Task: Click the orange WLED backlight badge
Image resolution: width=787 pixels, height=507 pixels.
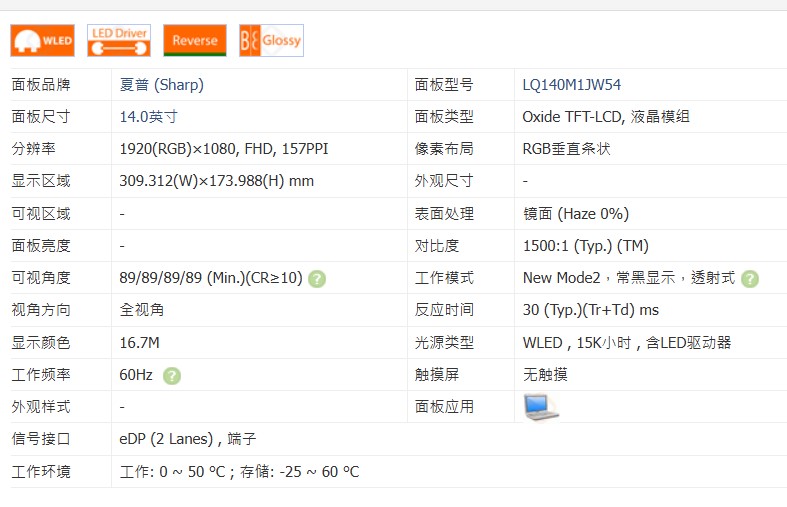Action: pyautogui.click(x=42, y=40)
